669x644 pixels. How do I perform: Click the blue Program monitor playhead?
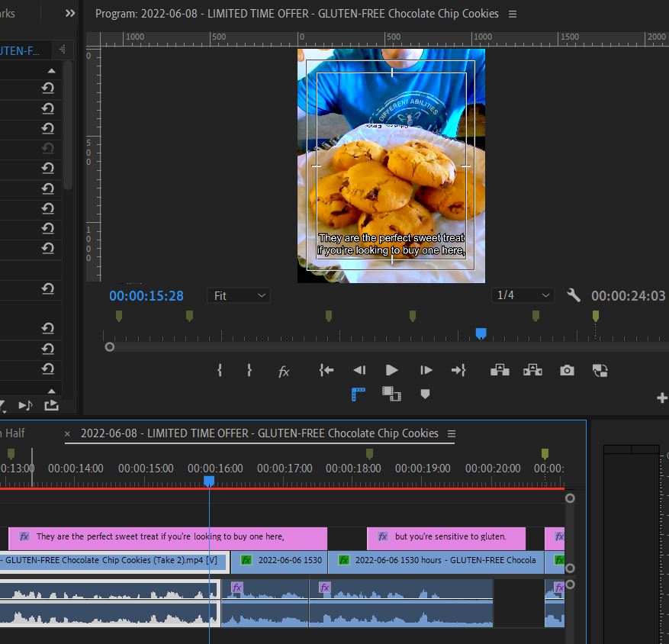tap(481, 333)
